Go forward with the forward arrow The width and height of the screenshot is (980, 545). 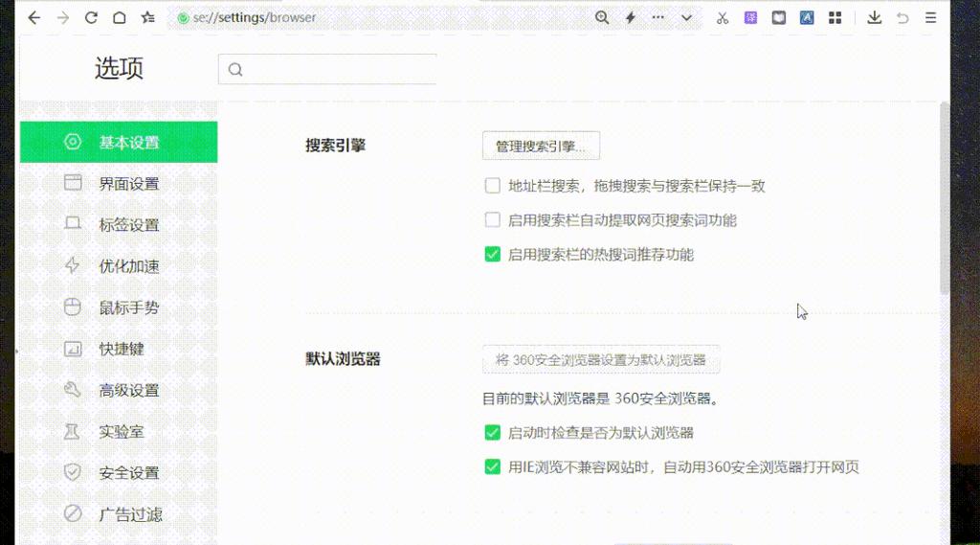click(x=62, y=17)
